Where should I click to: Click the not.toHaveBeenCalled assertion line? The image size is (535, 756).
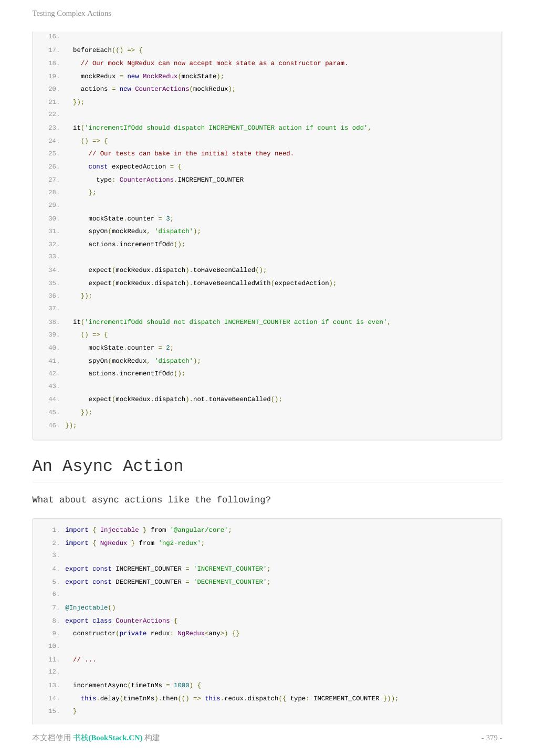pos(185,399)
